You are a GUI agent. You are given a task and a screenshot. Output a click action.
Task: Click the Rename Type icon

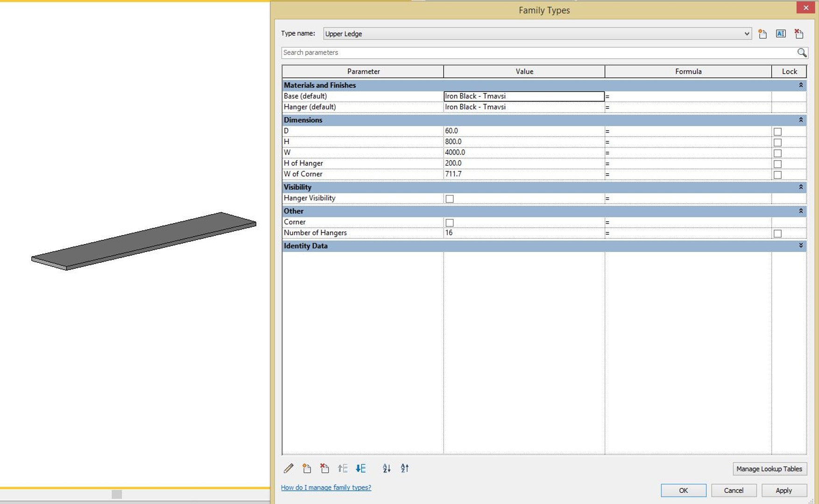(781, 34)
